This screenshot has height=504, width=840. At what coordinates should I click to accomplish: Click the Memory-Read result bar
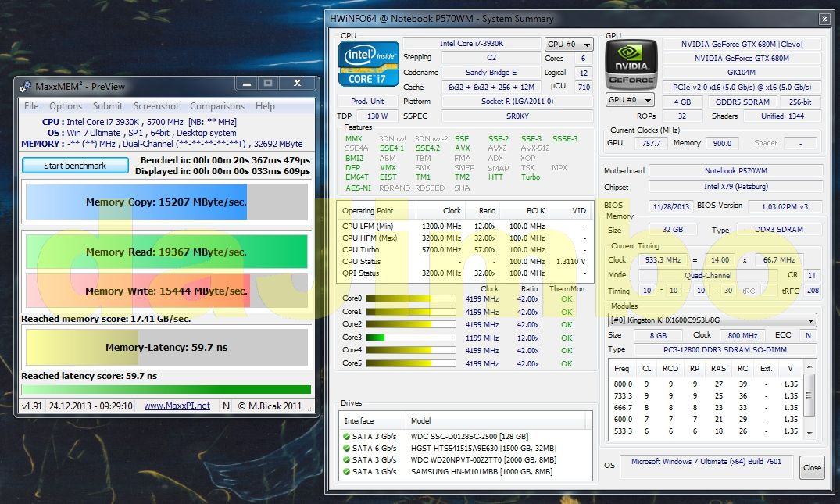tap(166, 252)
